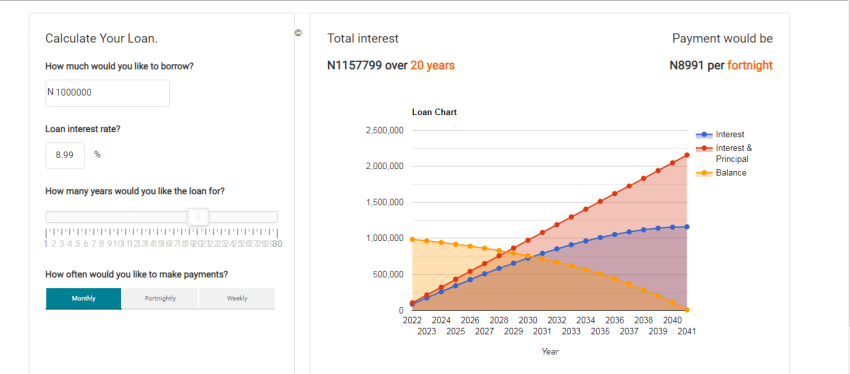This screenshot has width=850, height=374.
Task: Click the 'Year' axis title
Action: pos(550,352)
